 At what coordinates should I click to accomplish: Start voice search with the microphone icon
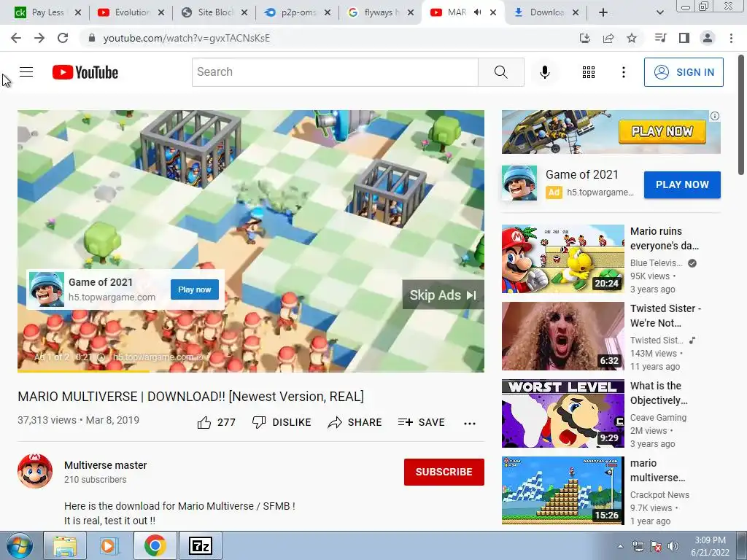click(544, 72)
